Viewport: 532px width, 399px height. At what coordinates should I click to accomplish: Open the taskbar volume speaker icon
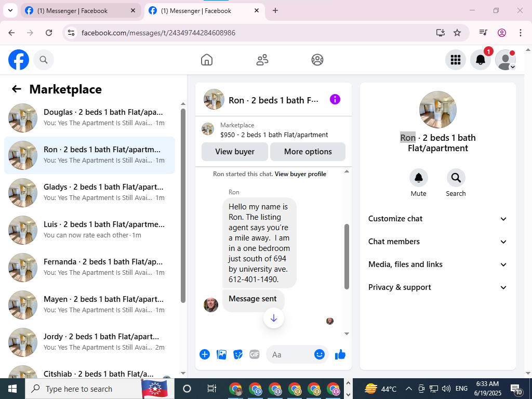446,389
